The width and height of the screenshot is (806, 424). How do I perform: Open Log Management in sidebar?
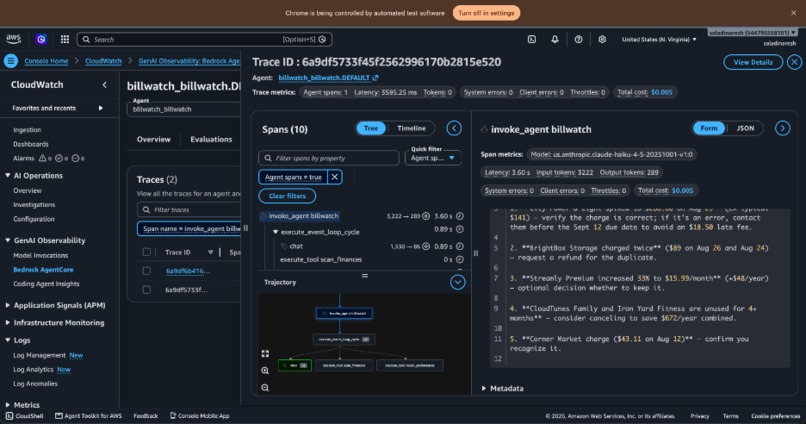(40, 355)
